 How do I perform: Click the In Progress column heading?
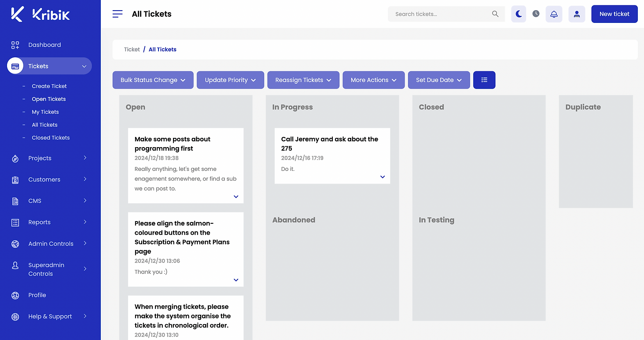(293, 107)
